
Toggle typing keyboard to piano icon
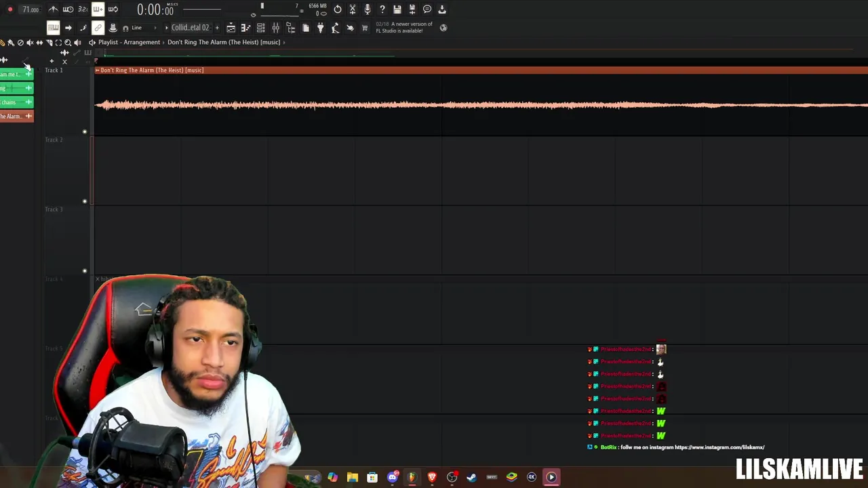(53, 28)
